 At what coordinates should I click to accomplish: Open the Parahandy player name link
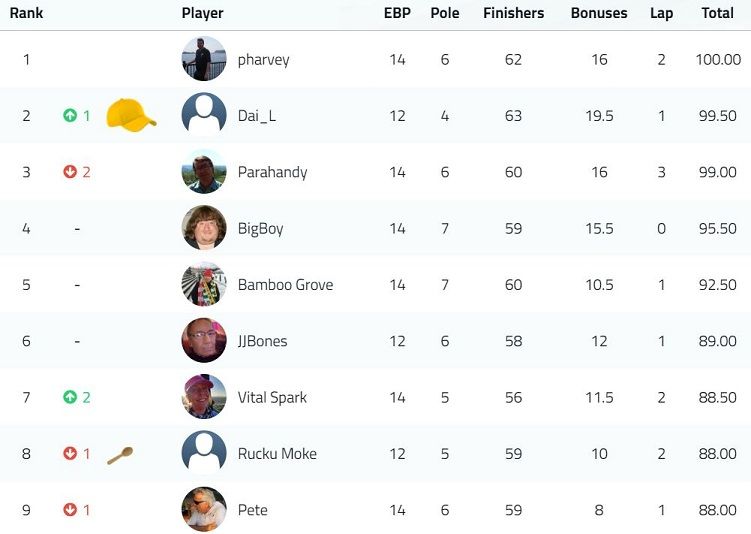[x=273, y=172]
